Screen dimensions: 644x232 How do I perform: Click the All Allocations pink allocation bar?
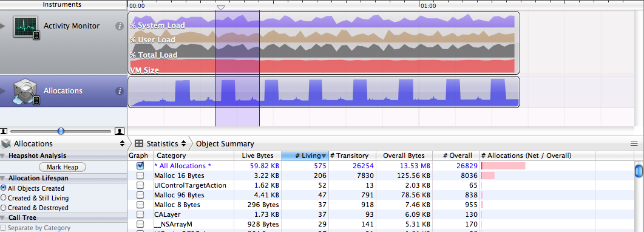[504, 166]
